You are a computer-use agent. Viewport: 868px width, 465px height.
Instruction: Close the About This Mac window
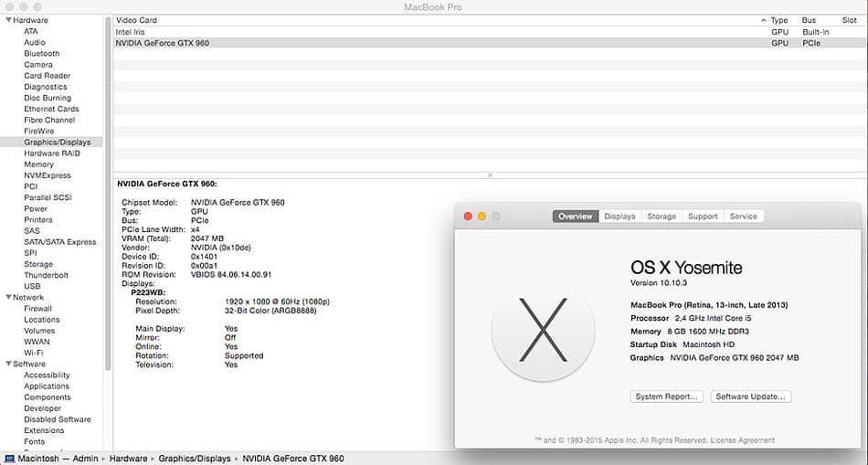coord(468,217)
